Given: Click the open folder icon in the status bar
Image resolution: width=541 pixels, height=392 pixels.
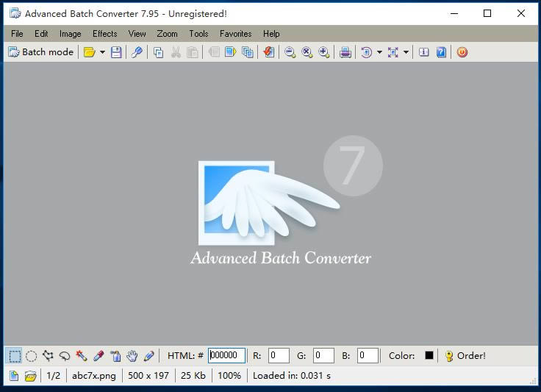Looking at the screenshot, I should coord(31,376).
